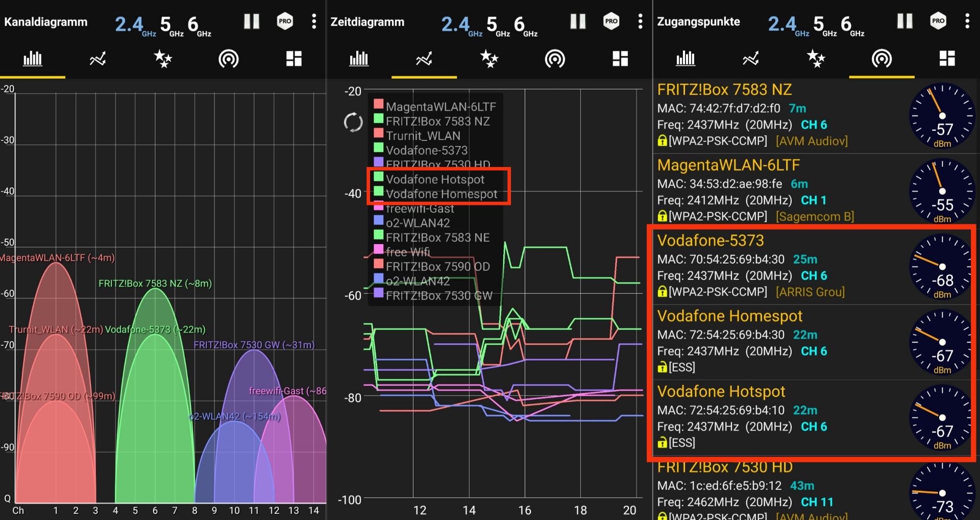Open time graph tab in Zugangspunkte panel
980x520 pixels.
point(750,59)
